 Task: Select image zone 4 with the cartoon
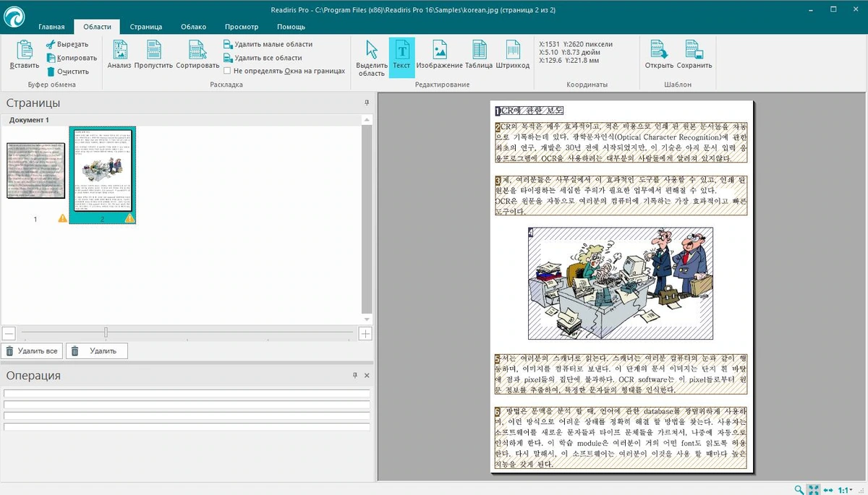point(620,283)
